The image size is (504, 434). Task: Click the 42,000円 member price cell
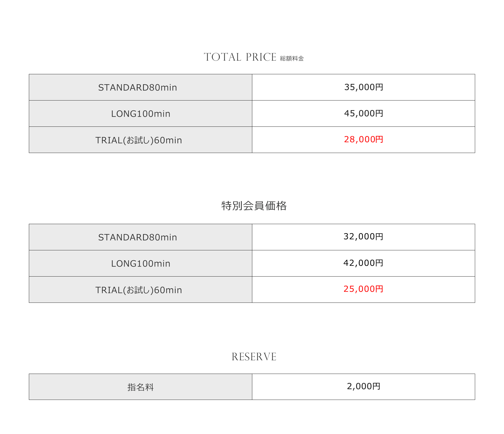[364, 263]
